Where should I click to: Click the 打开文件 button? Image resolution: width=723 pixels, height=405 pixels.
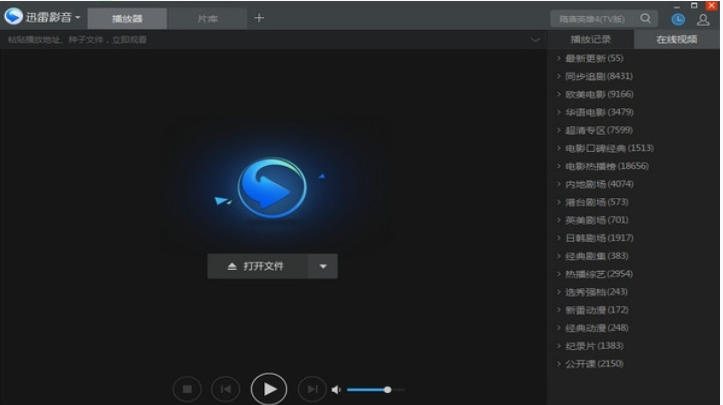tap(257, 266)
